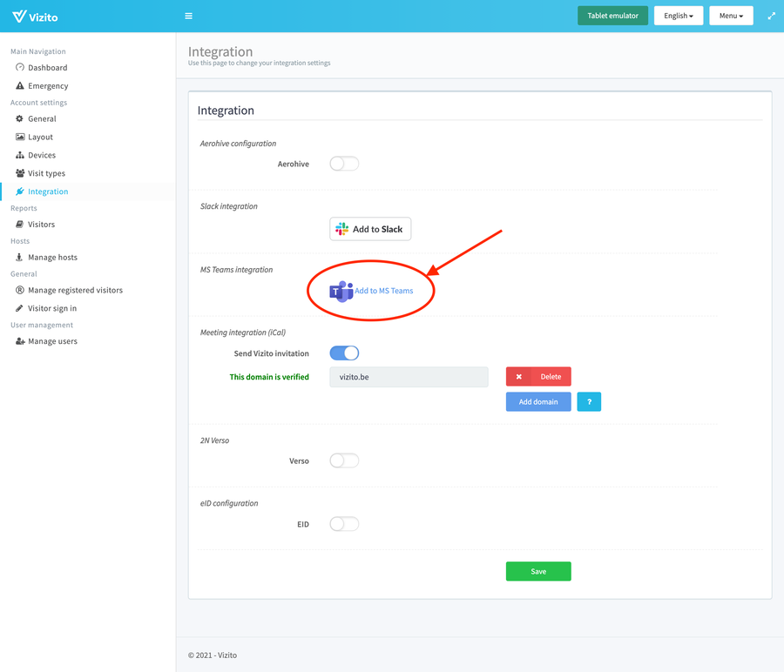Click the Devices sitemap icon
784x672 pixels.
[x=20, y=155]
